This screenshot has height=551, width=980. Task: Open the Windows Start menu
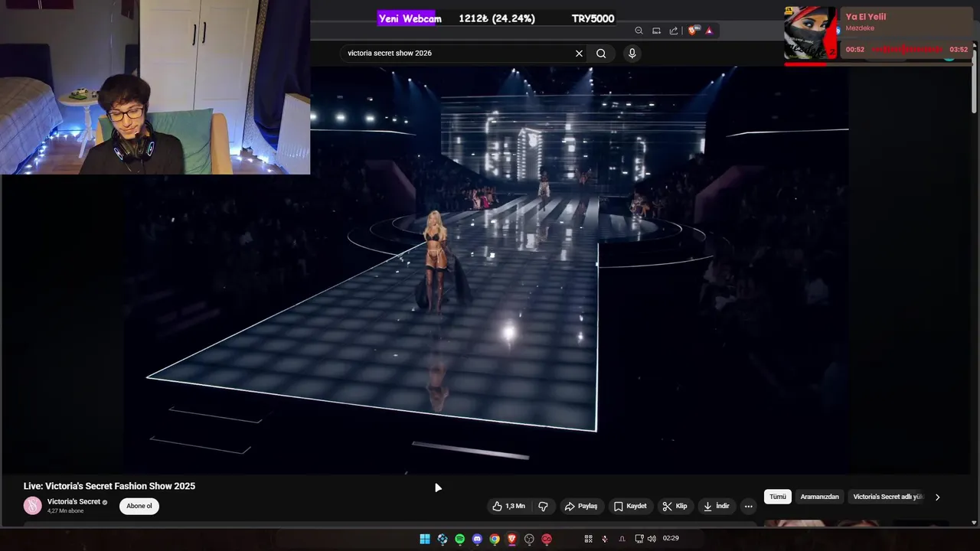click(x=425, y=539)
